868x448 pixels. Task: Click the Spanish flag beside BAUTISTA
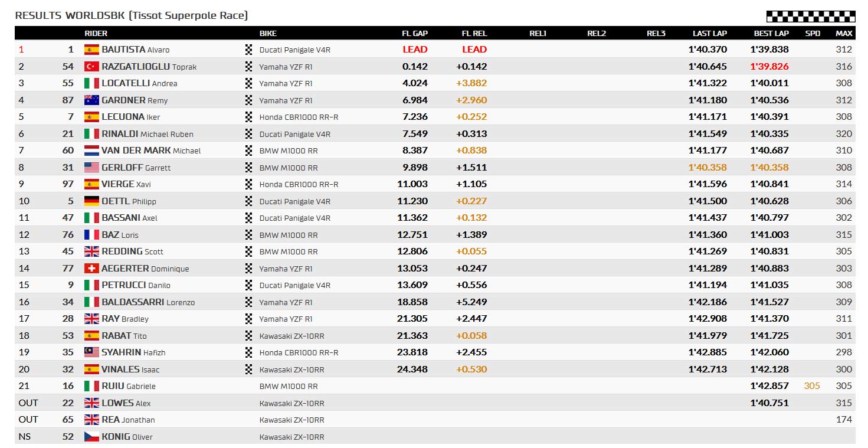(x=91, y=50)
